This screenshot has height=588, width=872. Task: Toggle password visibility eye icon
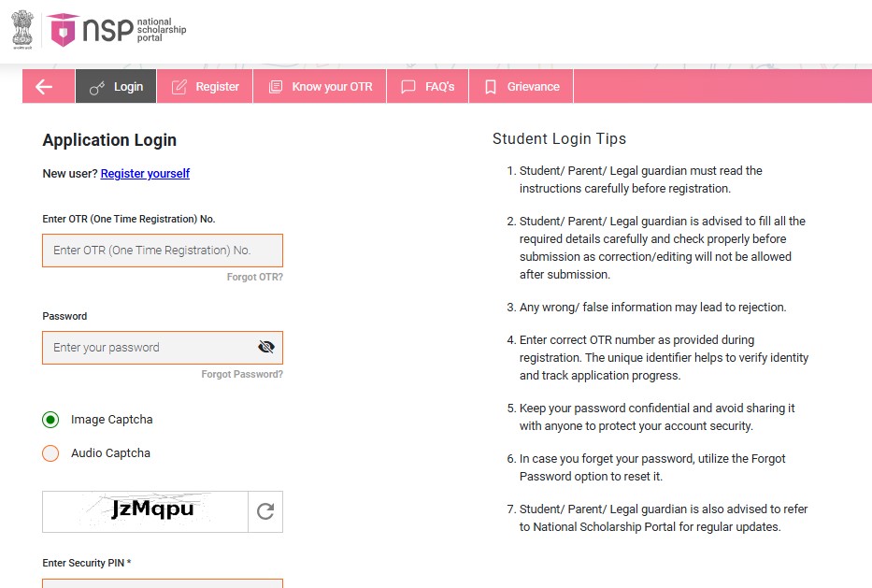pyautogui.click(x=266, y=347)
